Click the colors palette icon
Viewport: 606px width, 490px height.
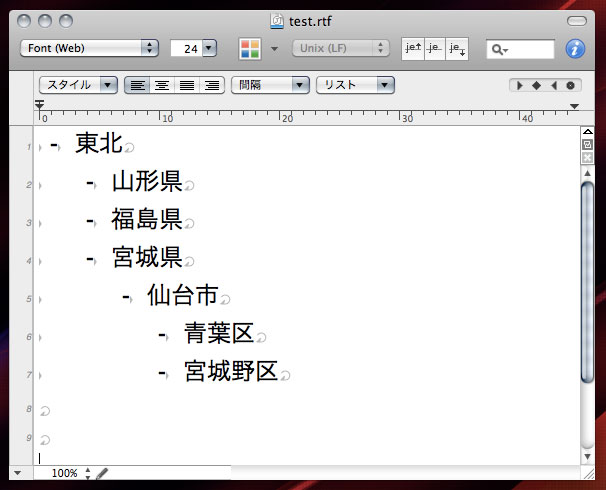point(250,49)
